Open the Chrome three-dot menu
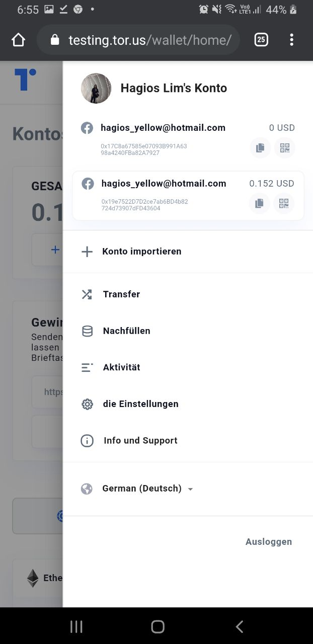This screenshot has height=644, width=313. coord(291,40)
